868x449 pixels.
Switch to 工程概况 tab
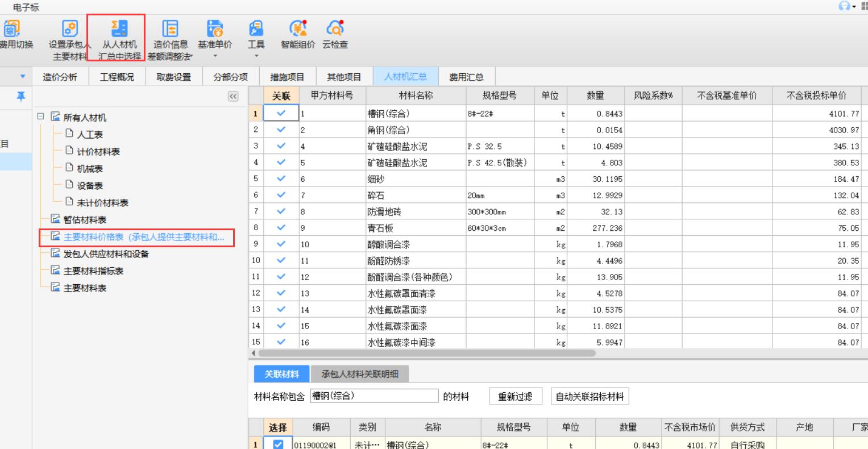pos(117,77)
